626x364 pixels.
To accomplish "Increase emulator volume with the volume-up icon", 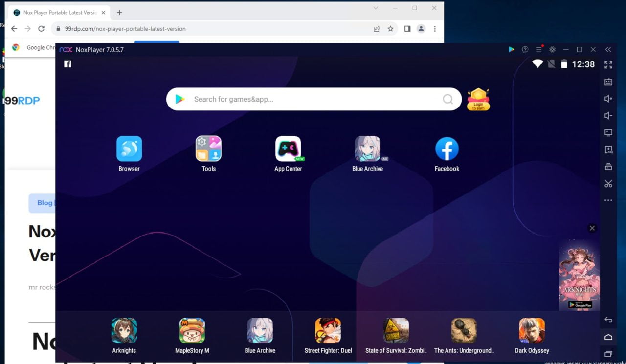I will click(608, 98).
